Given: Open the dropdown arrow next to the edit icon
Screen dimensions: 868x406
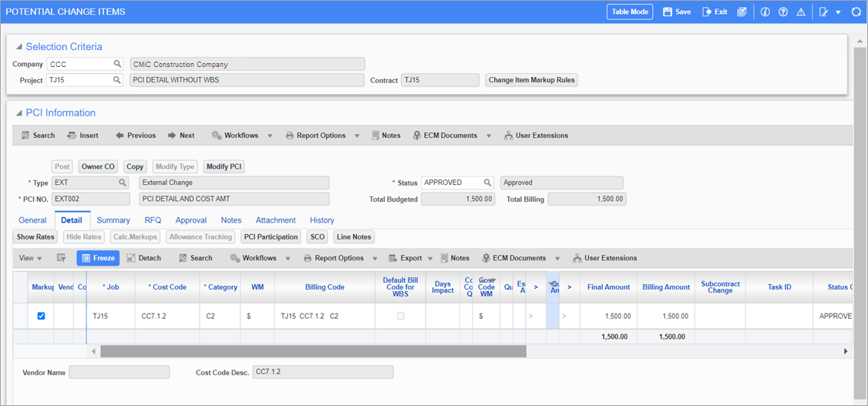Looking at the screenshot, I should 838,12.
